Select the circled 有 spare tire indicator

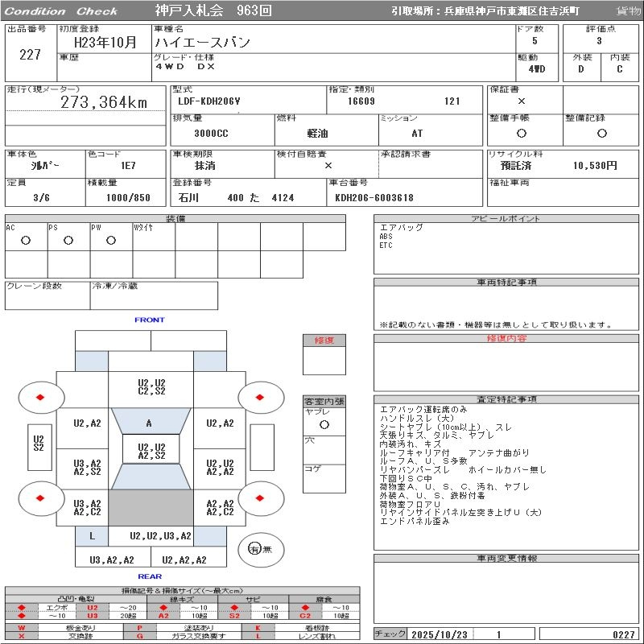pyautogui.click(x=254, y=549)
